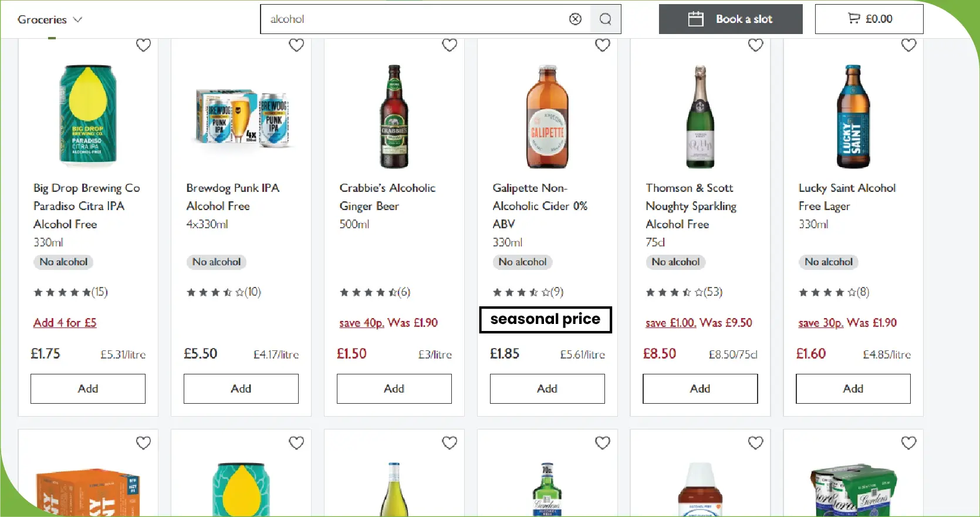Favourite Brewdog Punk IPA Alcohol Free
Screen dimensions: 980x517
[x=296, y=45]
